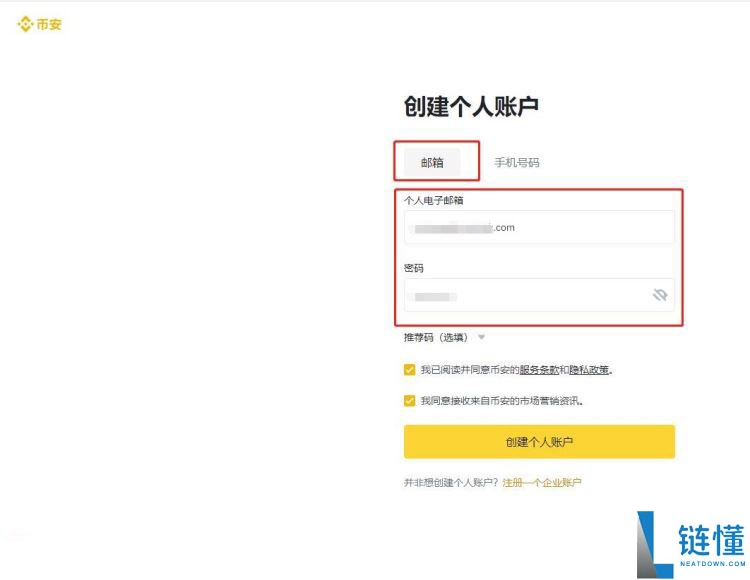Viewport: 750px width, 580px height.
Task: Toggle the marketing news consent checkbox
Action: [x=409, y=400]
